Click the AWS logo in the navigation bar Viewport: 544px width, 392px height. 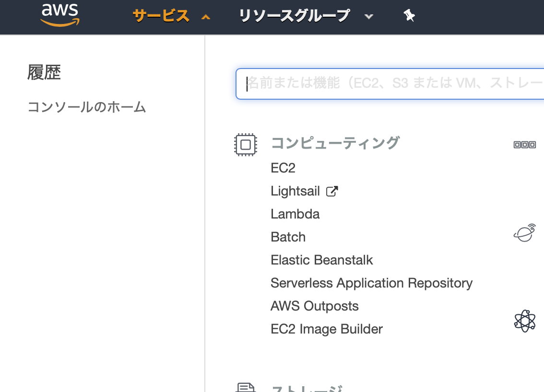[59, 14]
